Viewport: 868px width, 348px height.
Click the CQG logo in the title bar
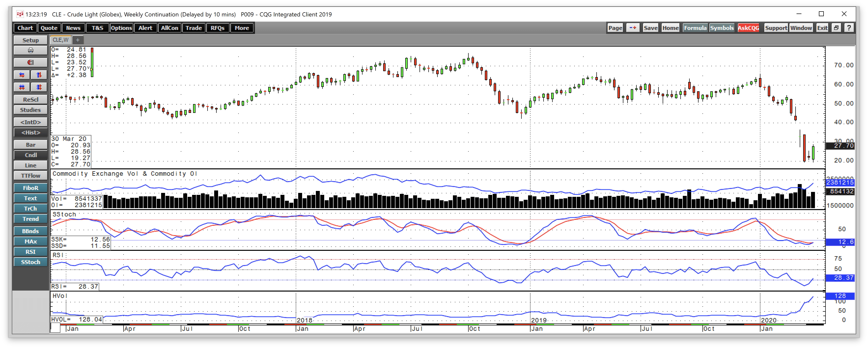(x=20, y=14)
